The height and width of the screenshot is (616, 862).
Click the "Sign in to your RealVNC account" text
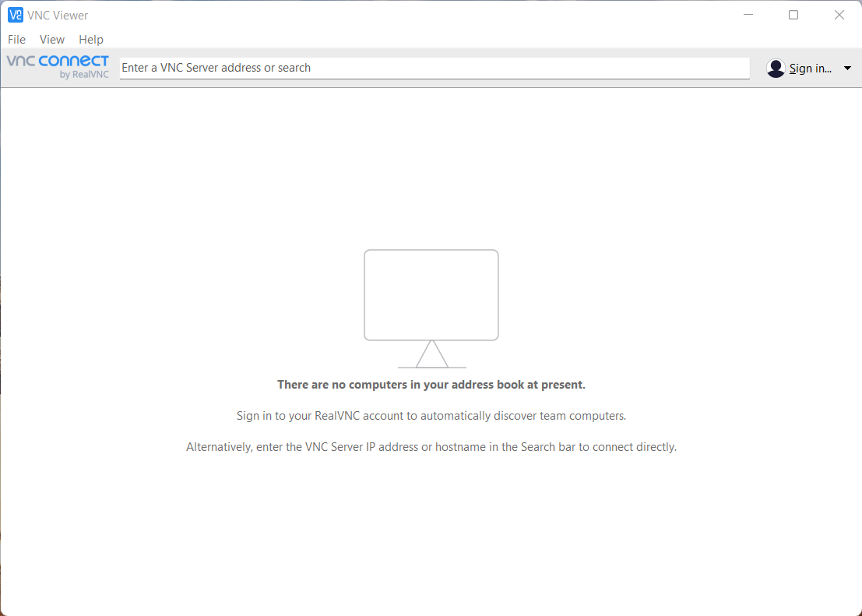coord(431,416)
